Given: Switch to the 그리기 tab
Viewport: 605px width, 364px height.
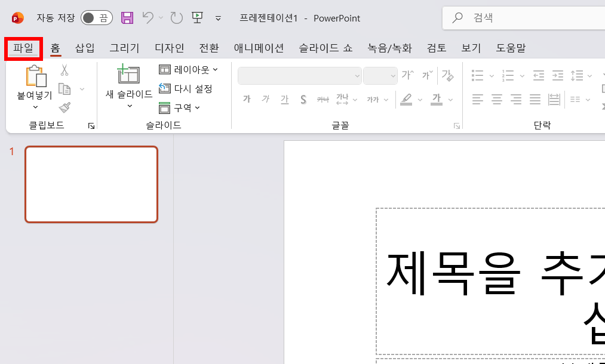Looking at the screenshot, I should click(124, 48).
